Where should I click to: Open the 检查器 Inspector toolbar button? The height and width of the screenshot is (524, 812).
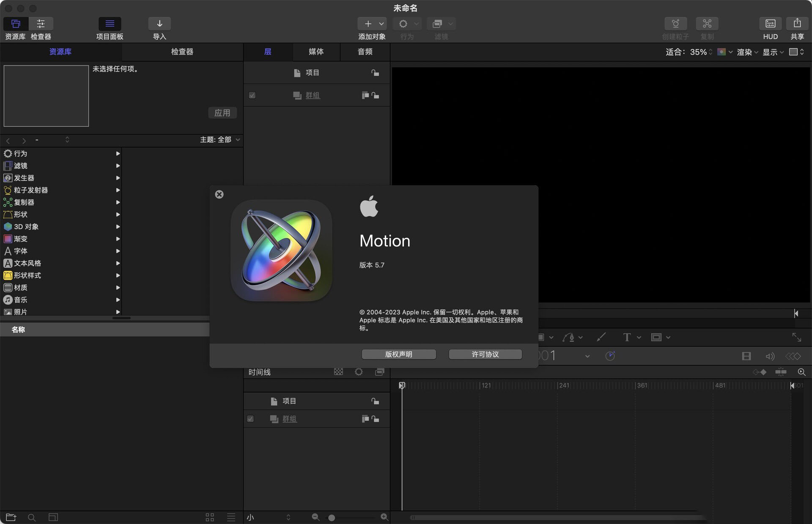[x=41, y=24]
